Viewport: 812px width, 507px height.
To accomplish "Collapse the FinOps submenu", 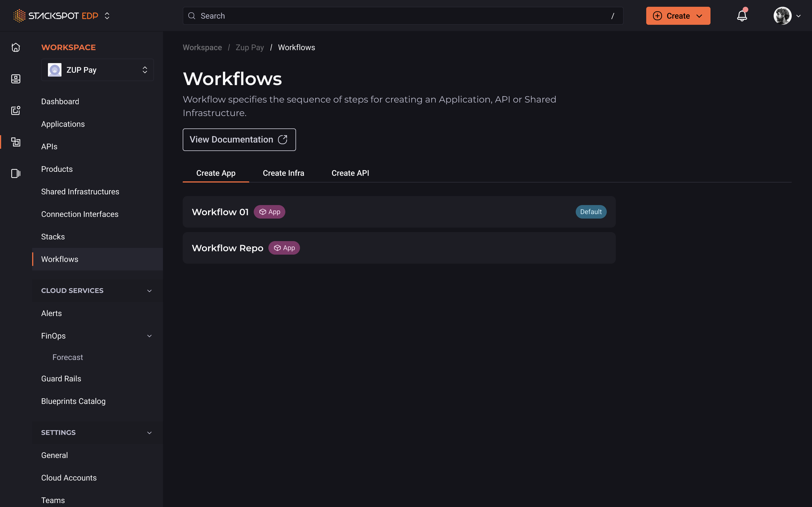I will click(x=149, y=336).
